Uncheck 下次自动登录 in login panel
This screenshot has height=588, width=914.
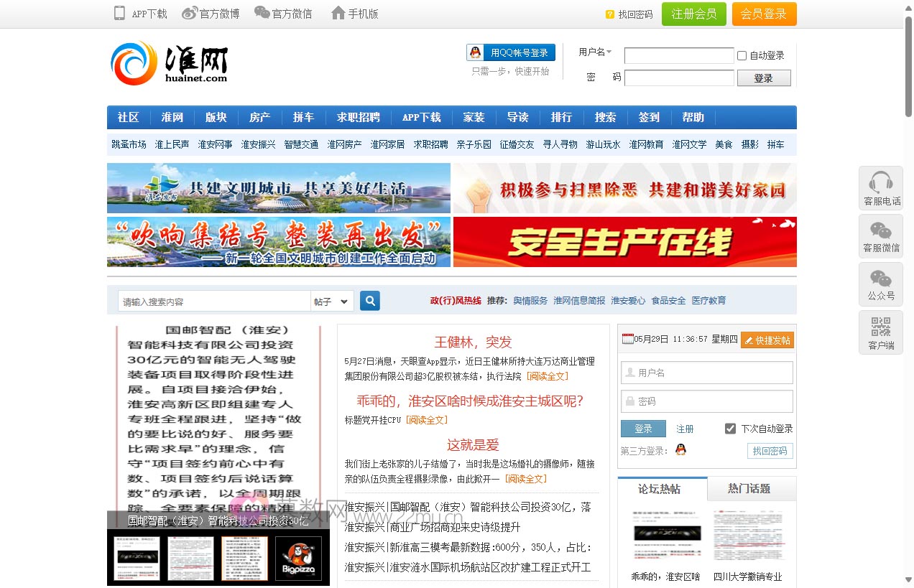pos(731,428)
